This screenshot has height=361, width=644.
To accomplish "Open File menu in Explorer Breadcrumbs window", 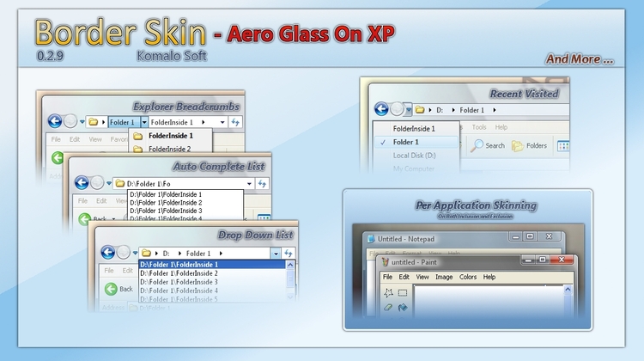I will 56,139.
